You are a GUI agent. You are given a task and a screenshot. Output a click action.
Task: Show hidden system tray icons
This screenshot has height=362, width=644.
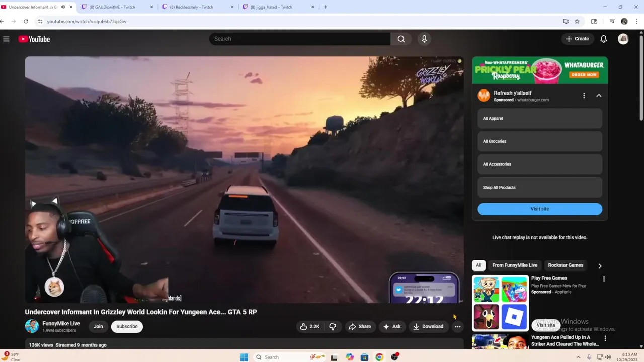579,357
